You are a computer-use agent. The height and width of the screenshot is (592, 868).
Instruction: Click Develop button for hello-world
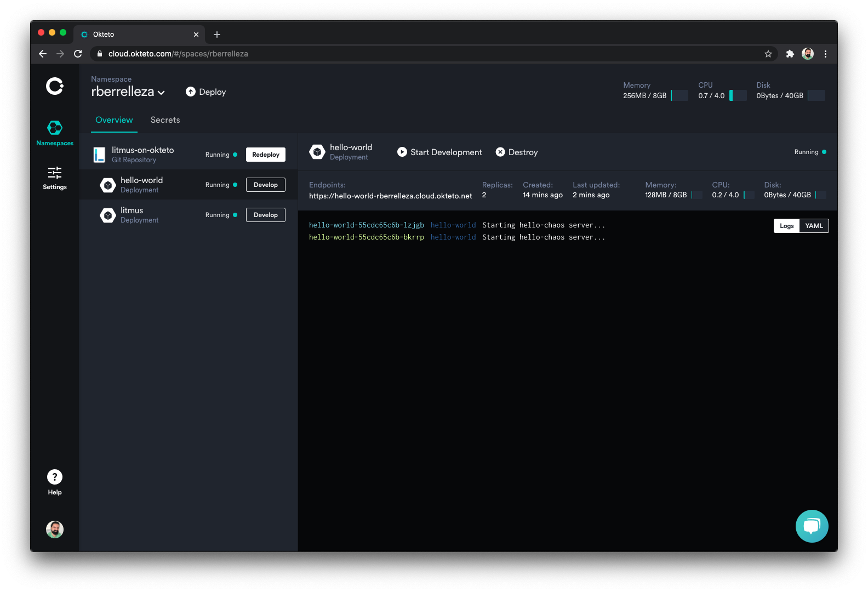click(266, 185)
